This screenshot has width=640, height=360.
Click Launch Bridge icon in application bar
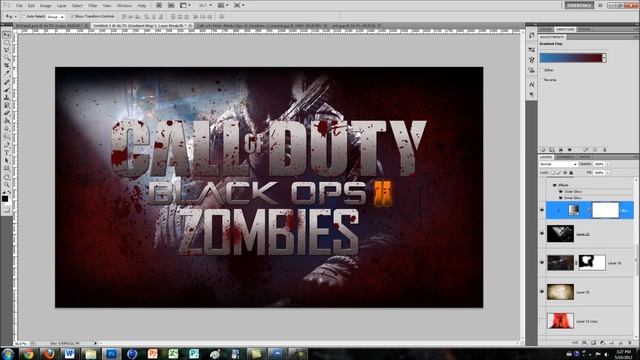[159, 5]
